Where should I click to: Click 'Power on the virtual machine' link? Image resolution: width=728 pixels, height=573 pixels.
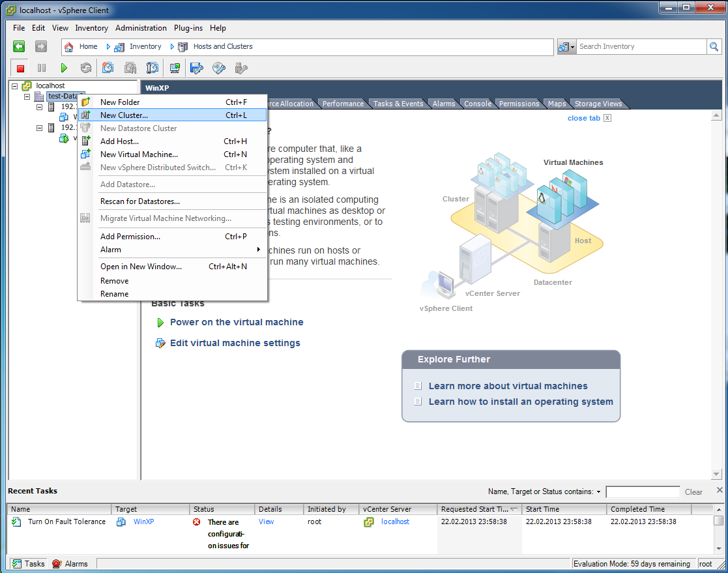tap(237, 322)
